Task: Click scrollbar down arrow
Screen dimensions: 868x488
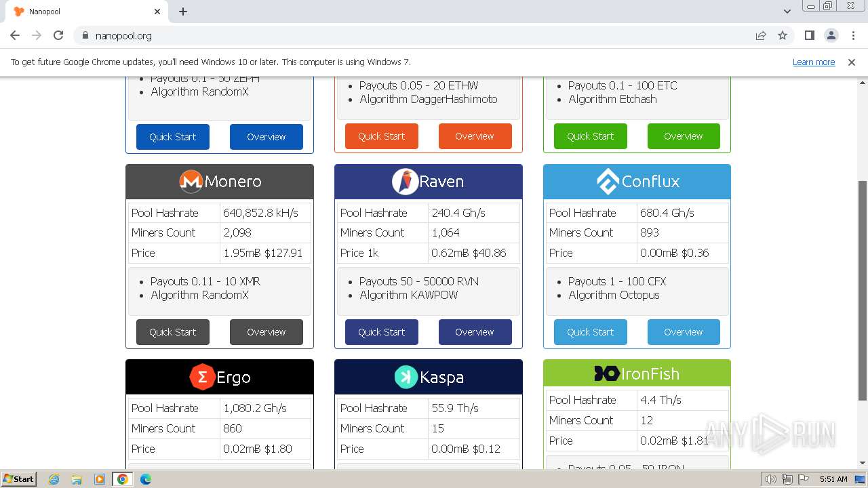Action: (862, 463)
